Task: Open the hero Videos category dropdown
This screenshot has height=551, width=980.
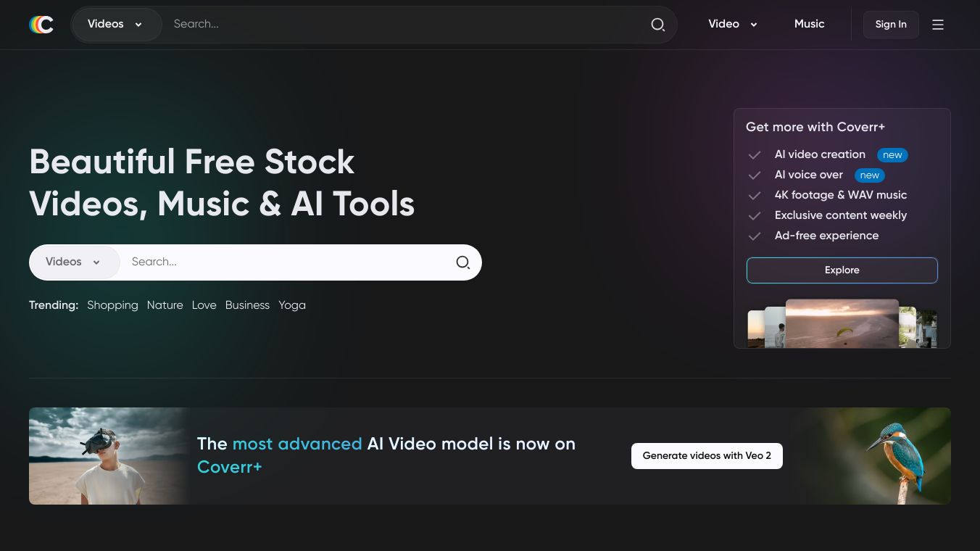Action: point(74,262)
